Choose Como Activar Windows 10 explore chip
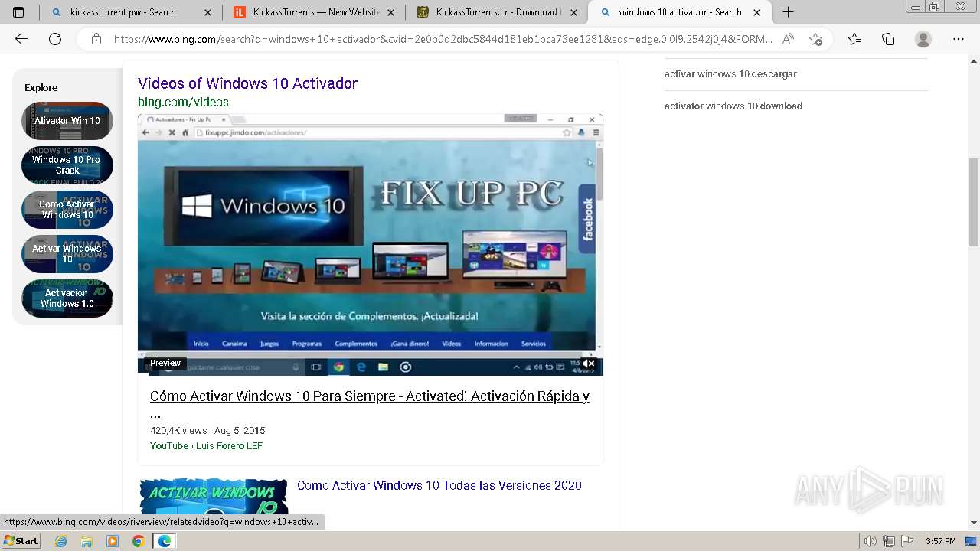Image resolution: width=980 pixels, height=551 pixels. pyautogui.click(x=67, y=210)
